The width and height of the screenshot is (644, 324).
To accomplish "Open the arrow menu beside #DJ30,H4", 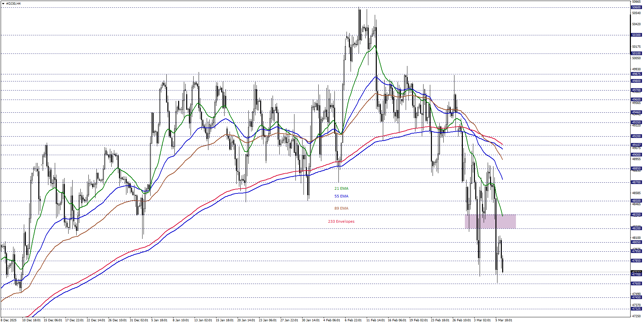I will pos(3,3).
